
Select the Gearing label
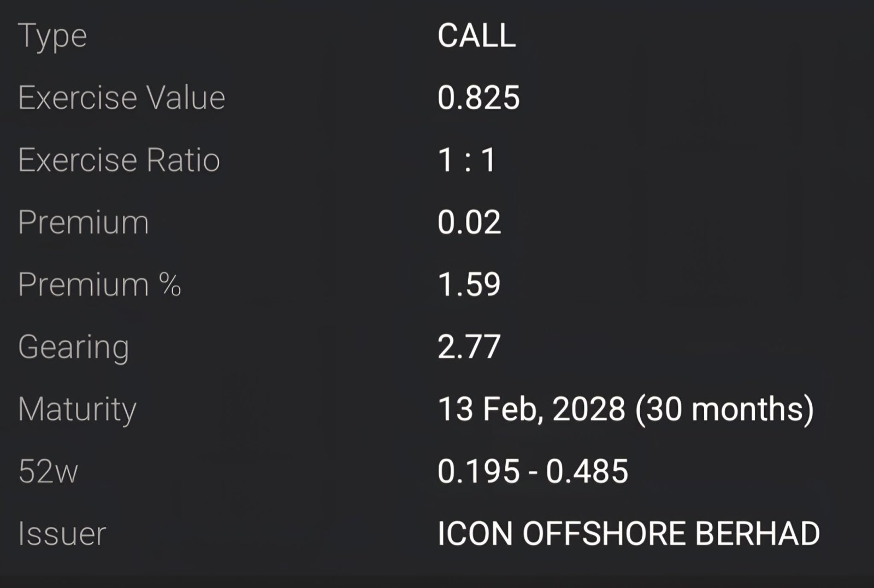[73, 348]
